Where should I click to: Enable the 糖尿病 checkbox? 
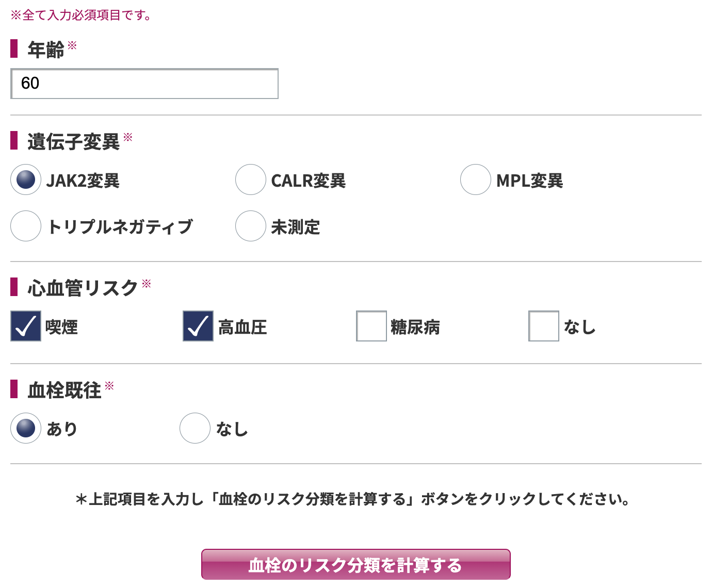point(371,326)
